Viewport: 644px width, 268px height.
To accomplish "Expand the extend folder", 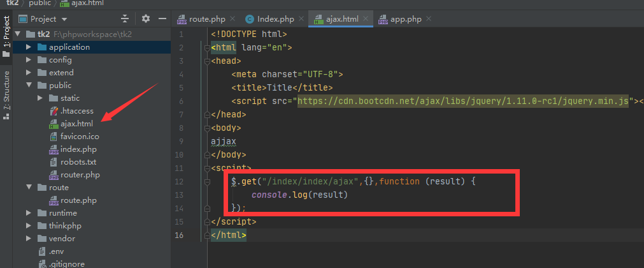I will (28, 73).
